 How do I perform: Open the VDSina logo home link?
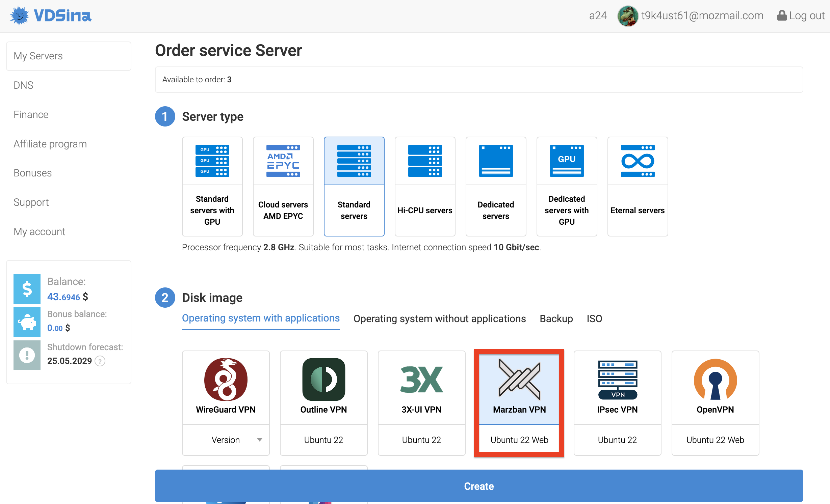click(51, 16)
